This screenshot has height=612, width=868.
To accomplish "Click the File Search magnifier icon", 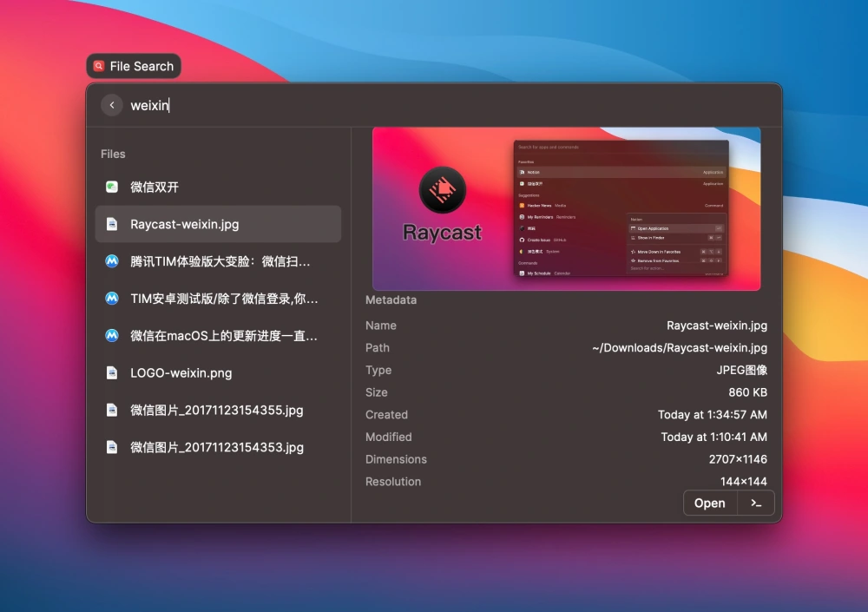I will click(x=99, y=66).
